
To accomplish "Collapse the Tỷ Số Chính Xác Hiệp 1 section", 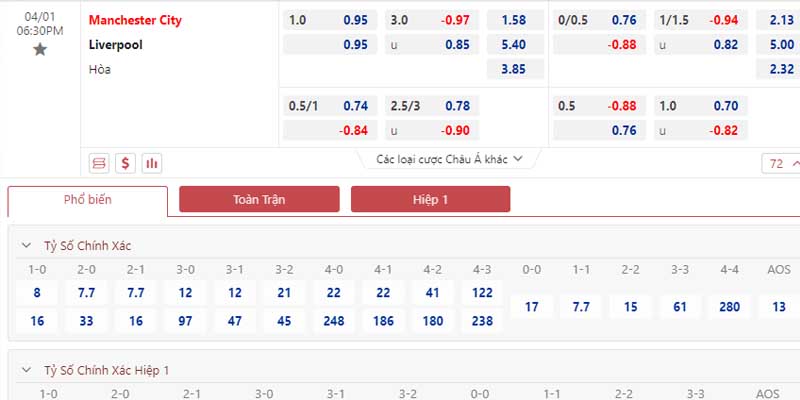I will pyautogui.click(x=27, y=371).
